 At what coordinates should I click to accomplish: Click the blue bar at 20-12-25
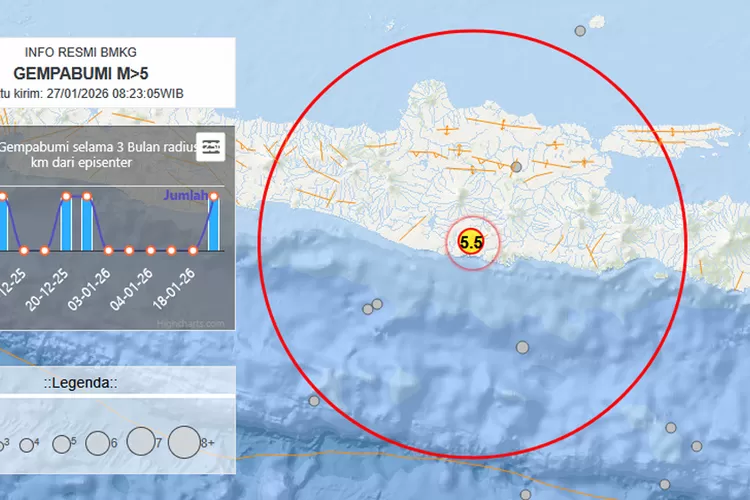66,223
